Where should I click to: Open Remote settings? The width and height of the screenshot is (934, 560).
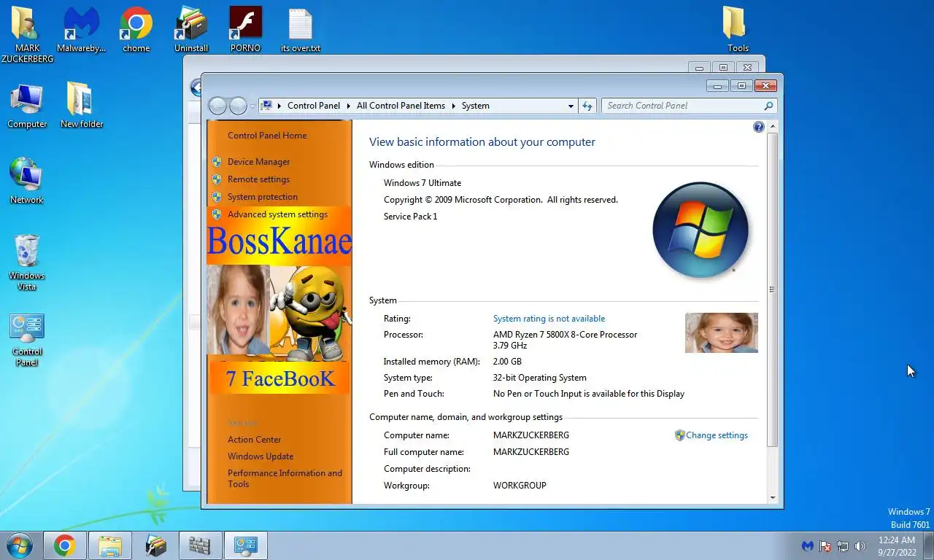258,179
